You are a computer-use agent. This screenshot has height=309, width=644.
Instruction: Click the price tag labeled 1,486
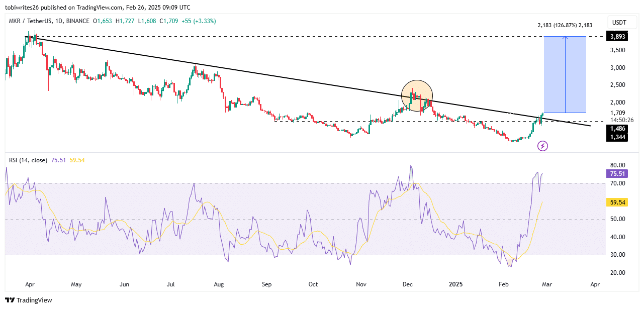[x=616, y=129]
